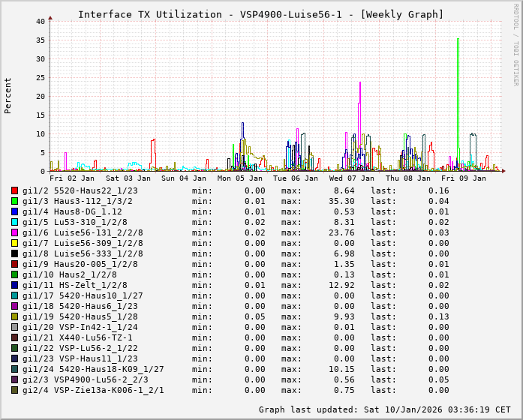Click the 'Fri 02 Jan' axis label
The height and width of the screenshot is (420, 523).
72,178
